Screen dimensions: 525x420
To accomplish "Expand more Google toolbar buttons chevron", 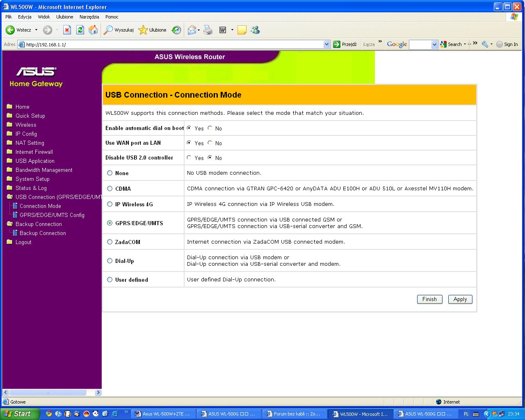I will point(475,43).
